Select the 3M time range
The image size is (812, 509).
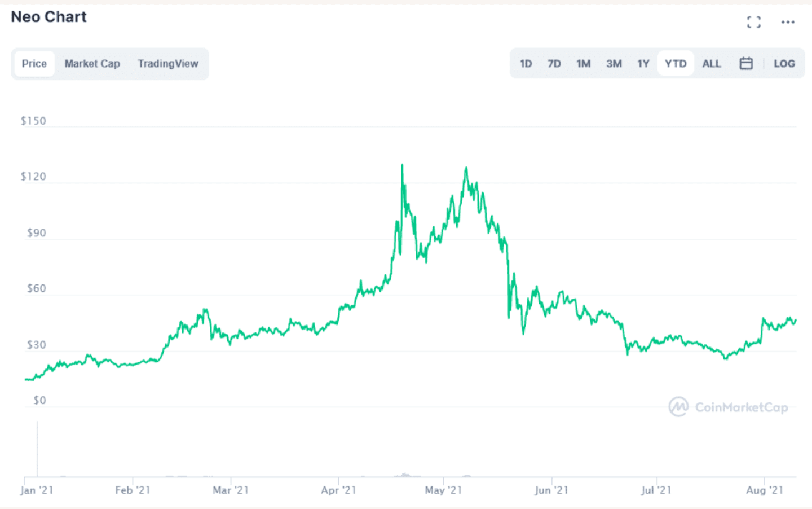click(614, 64)
